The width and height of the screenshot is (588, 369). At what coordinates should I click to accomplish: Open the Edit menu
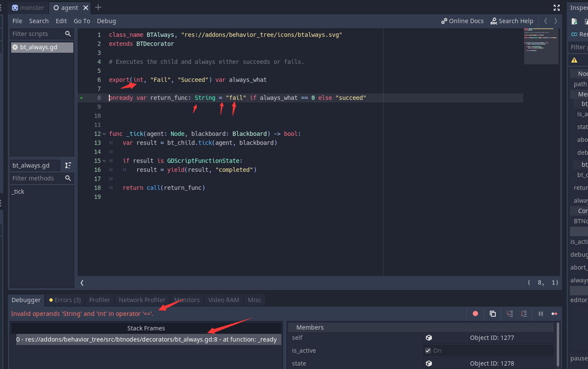(x=61, y=21)
